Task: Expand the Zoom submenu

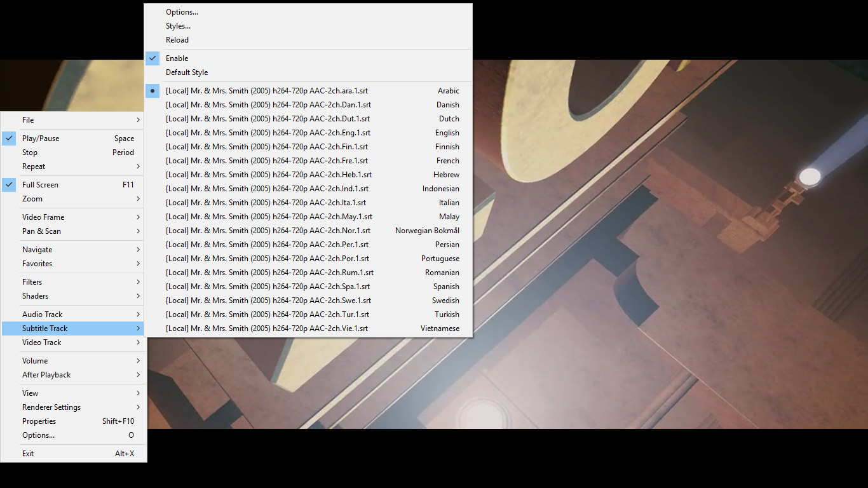Action: [x=73, y=199]
